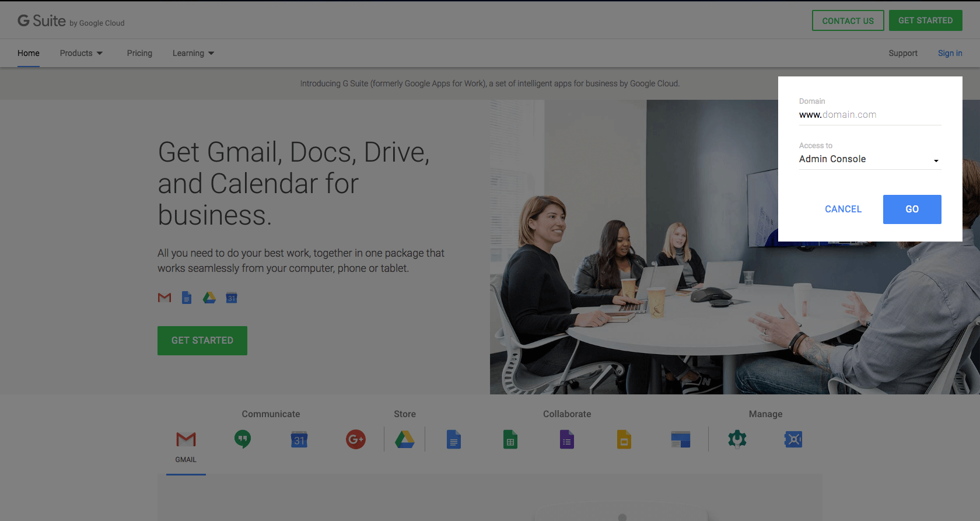Open the Access to Admin Console dropdown
This screenshot has height=521, width=980.
click(870, 159)
